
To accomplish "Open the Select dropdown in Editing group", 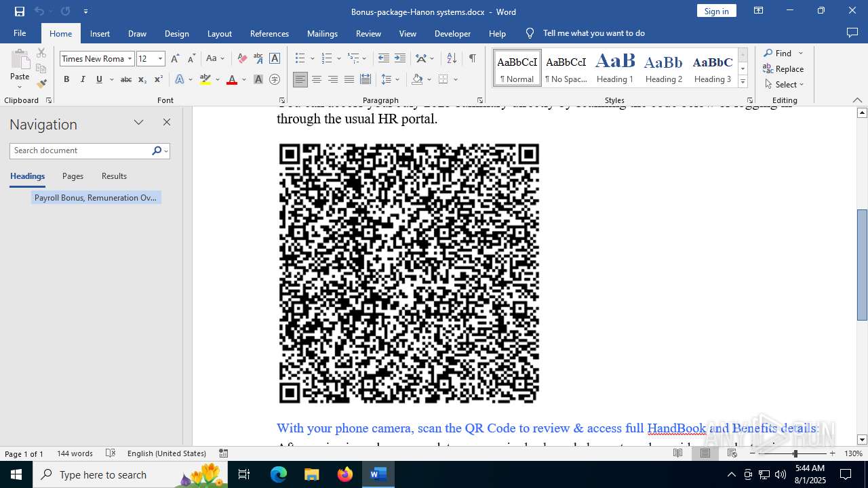I will pyautogui.click(x=785, y=85).
